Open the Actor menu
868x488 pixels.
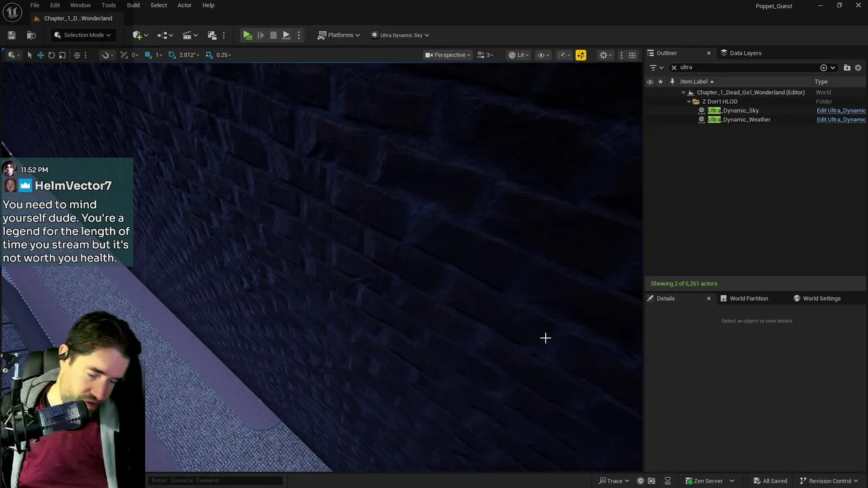point(184,5)
